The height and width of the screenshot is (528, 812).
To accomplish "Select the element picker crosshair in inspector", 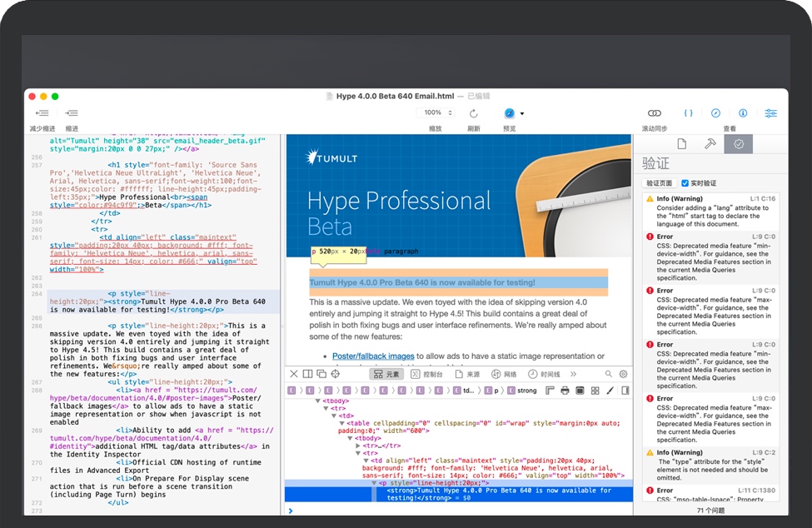I will coord(336,375).
